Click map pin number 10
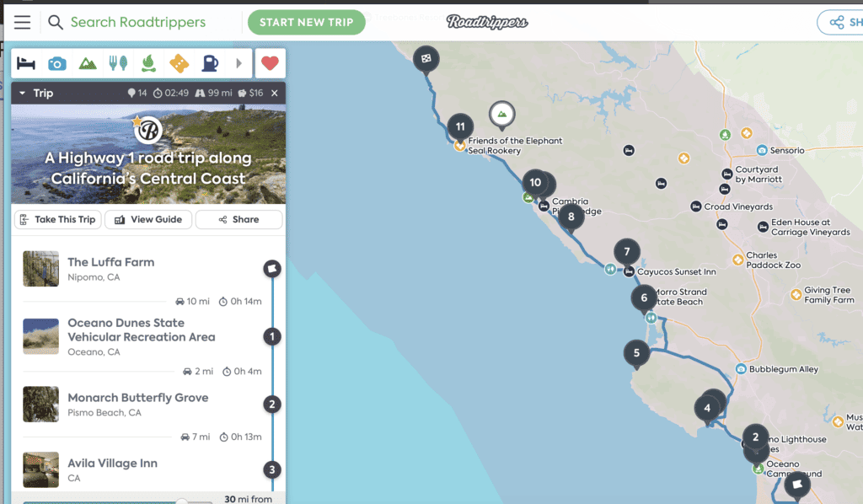The height and width of the screenshot is (504, 863). [535, 183]
